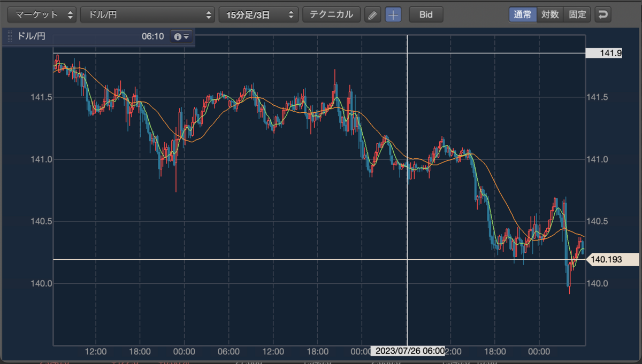Click the 140.5 value on left axis
The width and height of the screenshot is (642, 364).
click(41, 221)
